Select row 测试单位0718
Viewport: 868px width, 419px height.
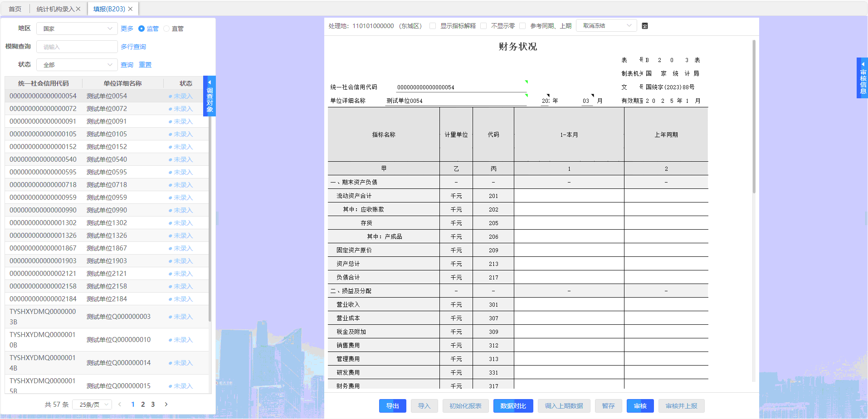pos(107,185)
